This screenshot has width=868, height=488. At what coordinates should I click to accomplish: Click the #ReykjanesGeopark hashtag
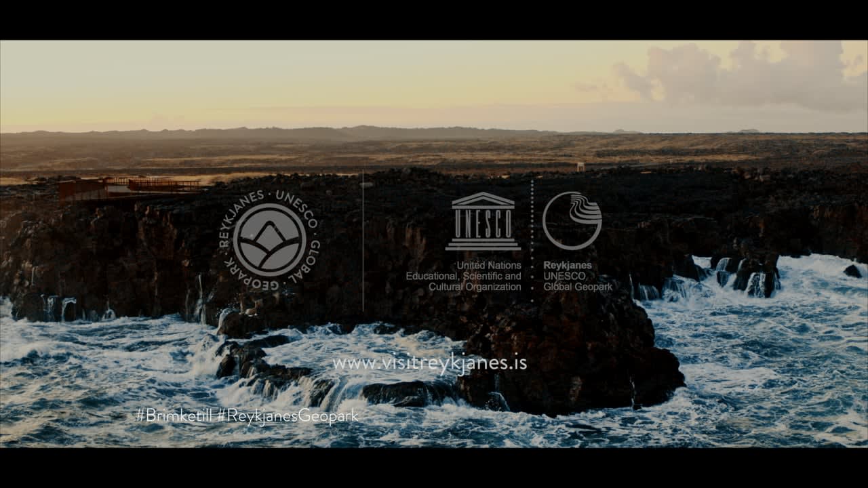pyautogui.click(x=288, y=416)
